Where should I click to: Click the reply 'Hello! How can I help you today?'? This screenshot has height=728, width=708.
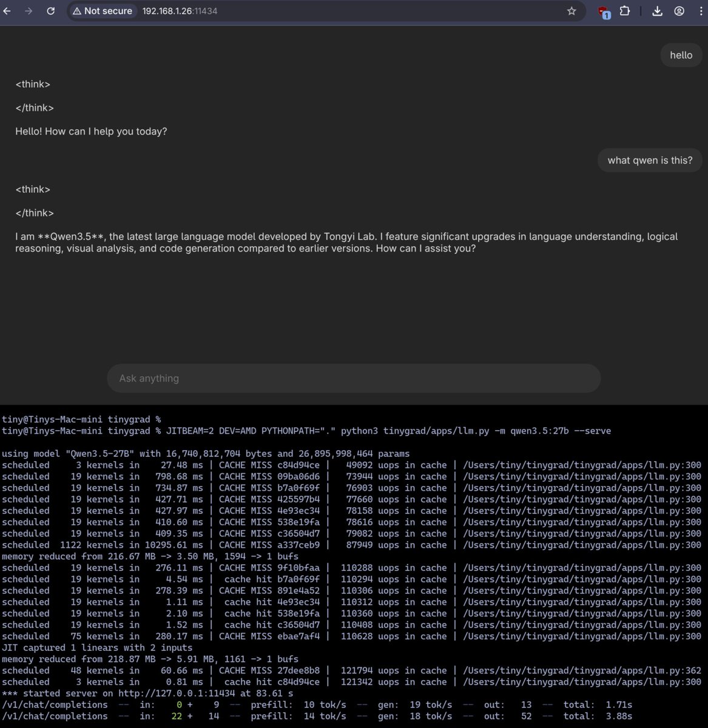91,131
